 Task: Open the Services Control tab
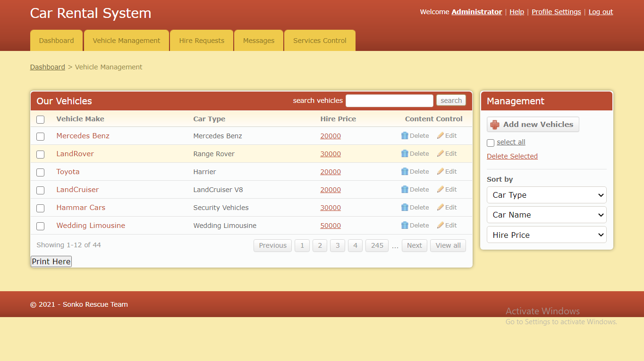[x=320, y=41]
